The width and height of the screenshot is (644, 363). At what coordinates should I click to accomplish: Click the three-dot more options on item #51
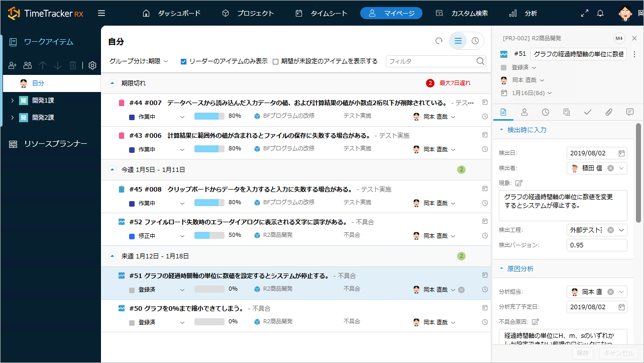coord(634,54)
